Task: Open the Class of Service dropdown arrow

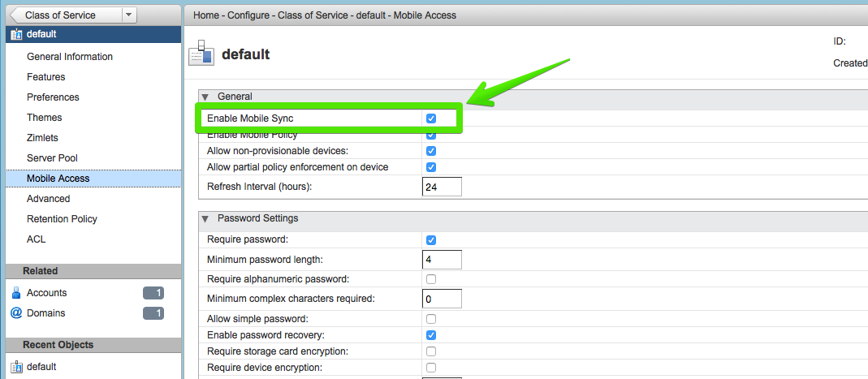Action: 128,15
